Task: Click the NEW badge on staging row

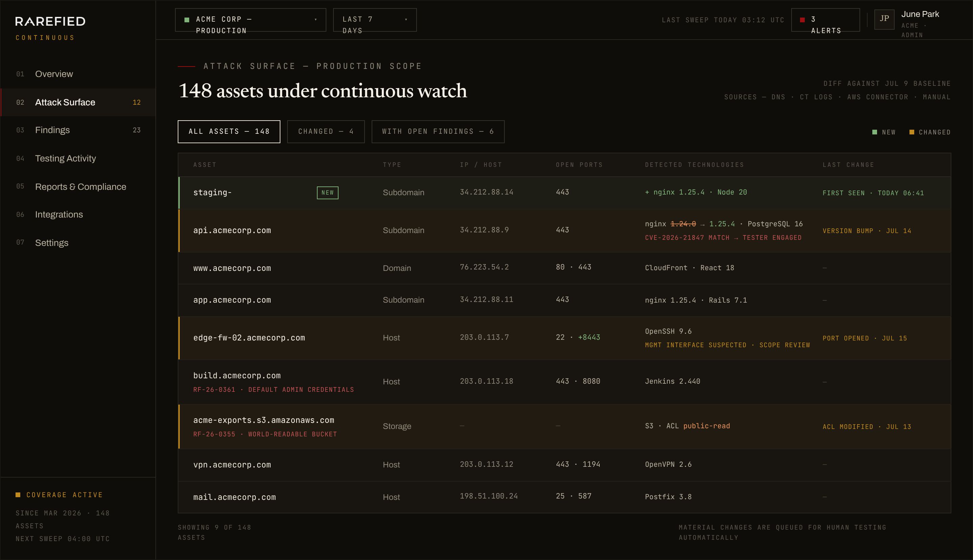Action: point(327,193)
